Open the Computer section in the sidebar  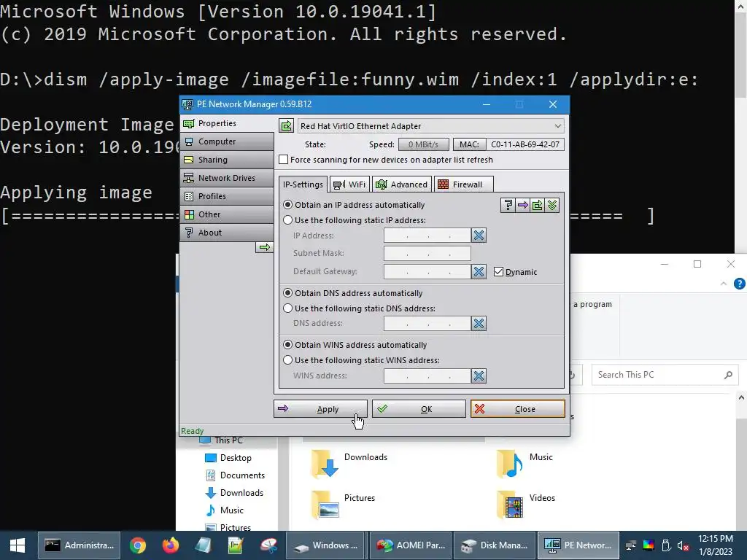[x=227, y=141]
